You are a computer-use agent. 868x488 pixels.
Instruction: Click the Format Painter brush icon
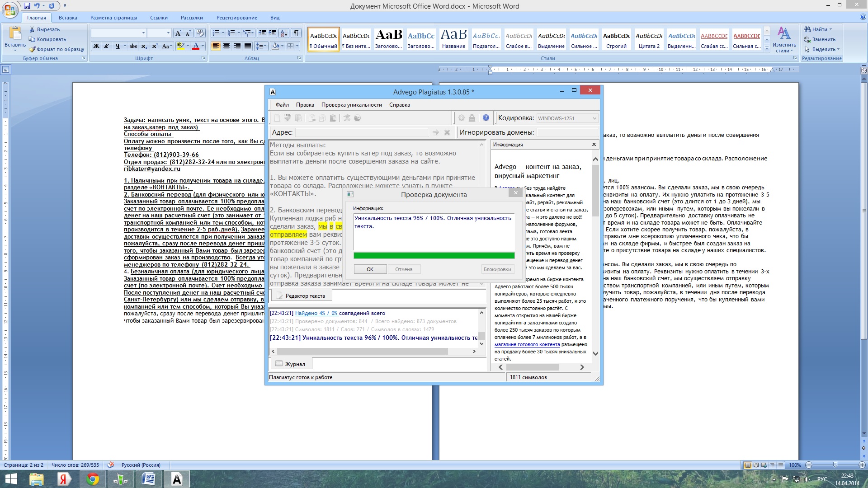tap(32, 49)
